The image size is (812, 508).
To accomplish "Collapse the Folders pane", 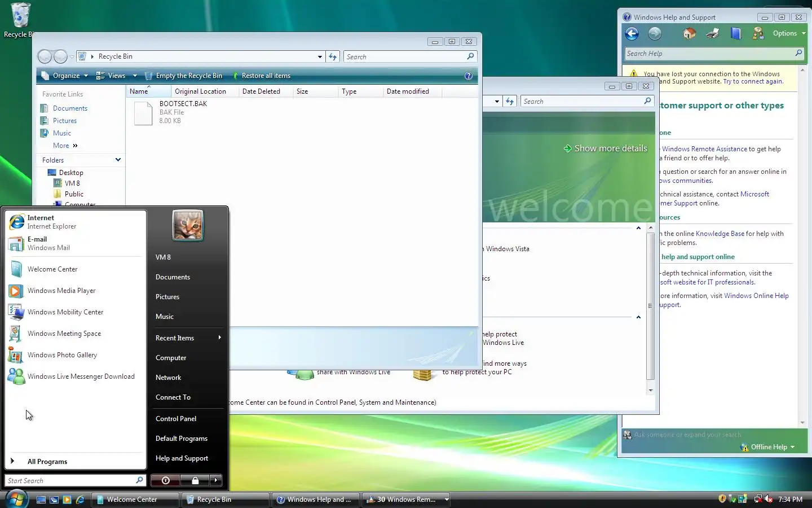I will click(x=118, y=160).
